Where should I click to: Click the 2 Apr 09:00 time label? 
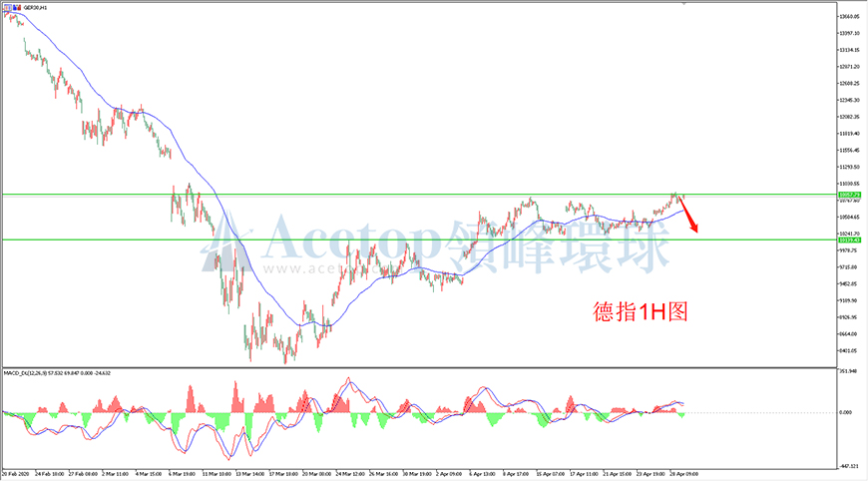[x=449, y=474]
